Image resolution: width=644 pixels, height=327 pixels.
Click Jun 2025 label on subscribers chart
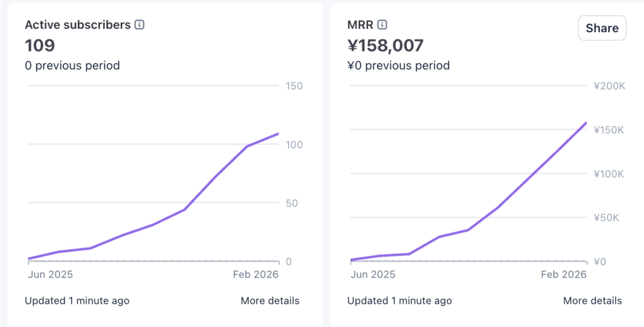(51, 274)
